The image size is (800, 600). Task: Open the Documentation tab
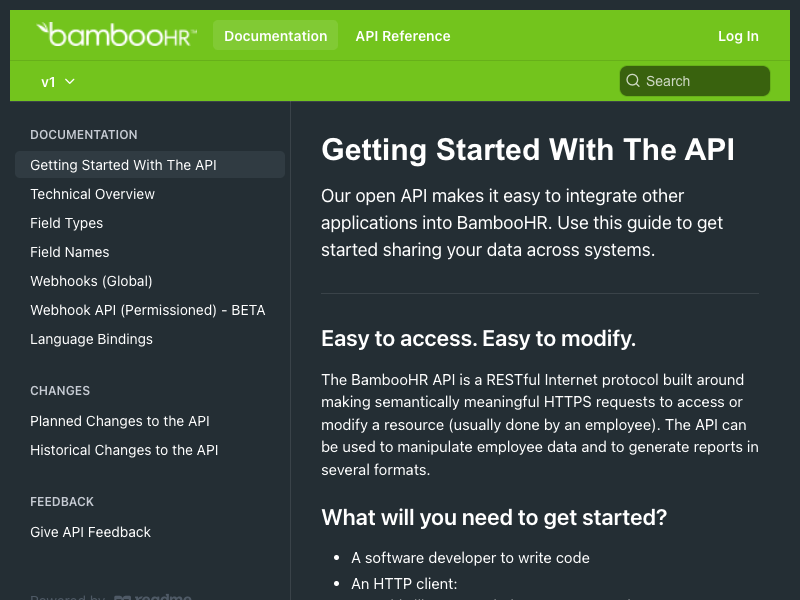(x=276, y=36)
